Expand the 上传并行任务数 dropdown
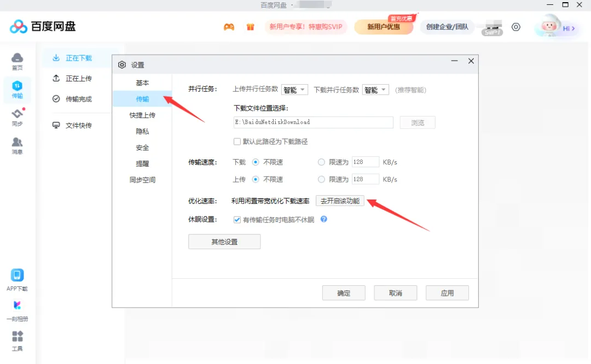This screenshot has width=591, height=364. [x=294, y=90]
